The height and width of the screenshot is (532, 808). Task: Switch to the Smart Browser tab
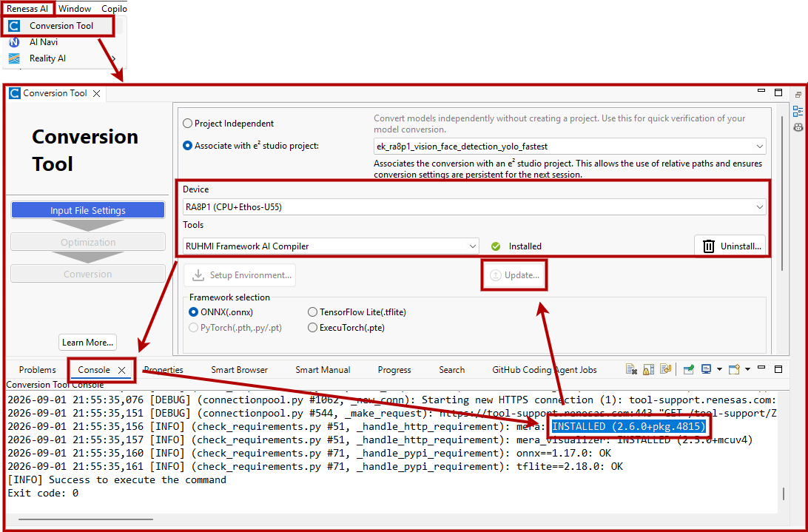point(239,370)
